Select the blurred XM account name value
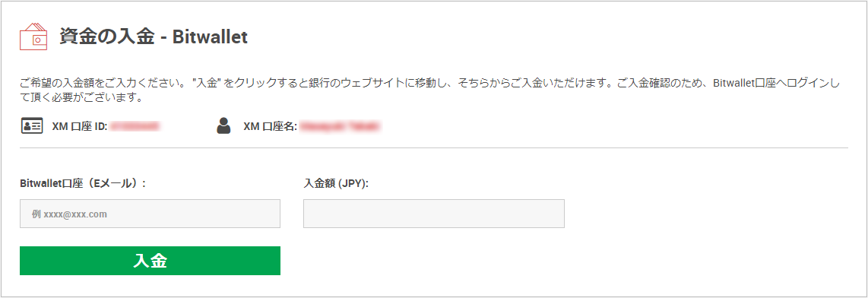Viewport: 868px width, 298px height. [339, 127]
